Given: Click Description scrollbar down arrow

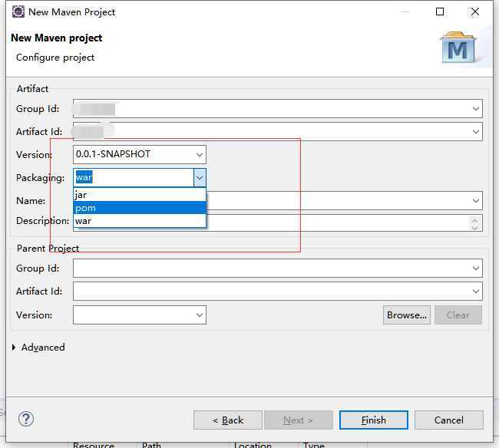Looking at the screenshot, I should tap(474, 227).
